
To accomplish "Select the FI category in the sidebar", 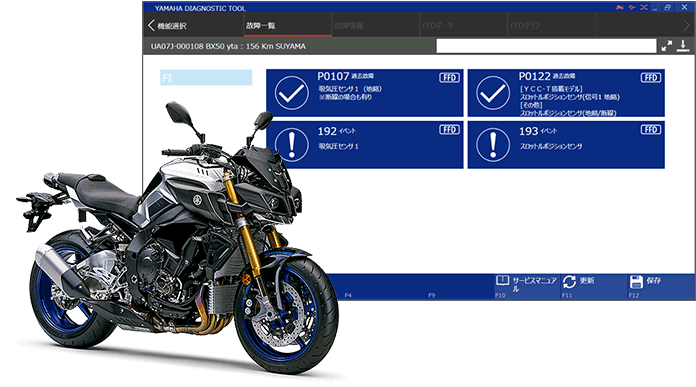I will [206, 78].
